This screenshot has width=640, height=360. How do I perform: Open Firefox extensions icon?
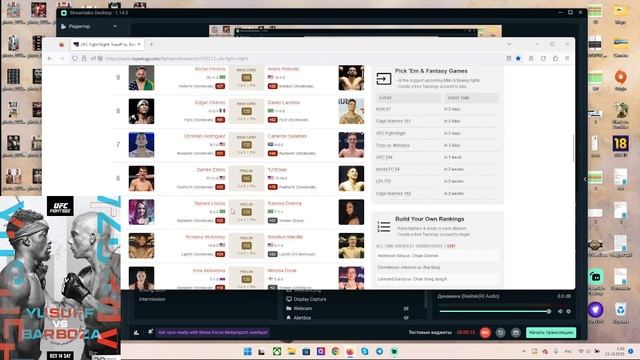pyautogui.click(x=556, y=58)
